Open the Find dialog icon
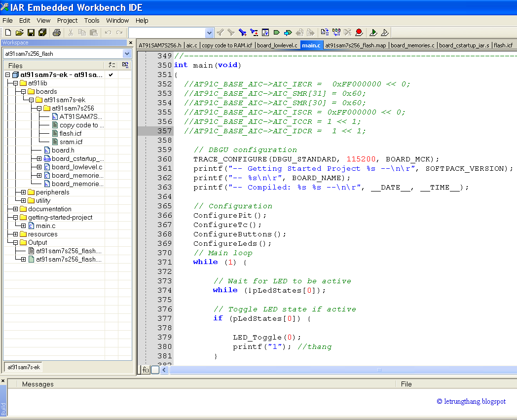The image size is (517, 420). (x=265, y=33)
